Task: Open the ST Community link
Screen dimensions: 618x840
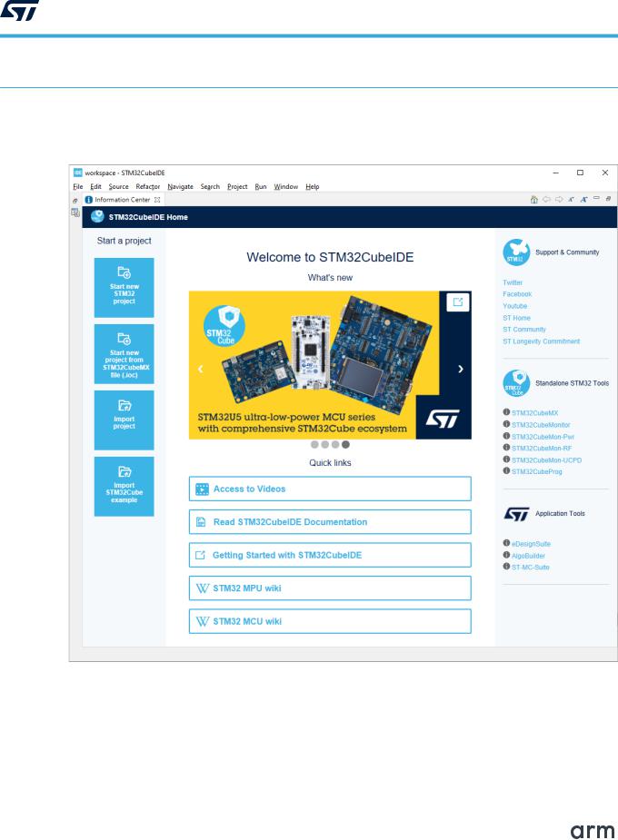Action: pos(524,330)
